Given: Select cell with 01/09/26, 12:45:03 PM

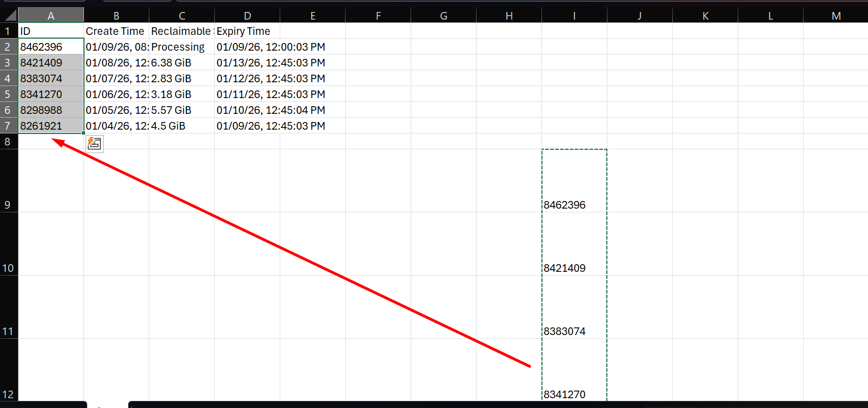Looking at the screenshot, I should 247,126.
